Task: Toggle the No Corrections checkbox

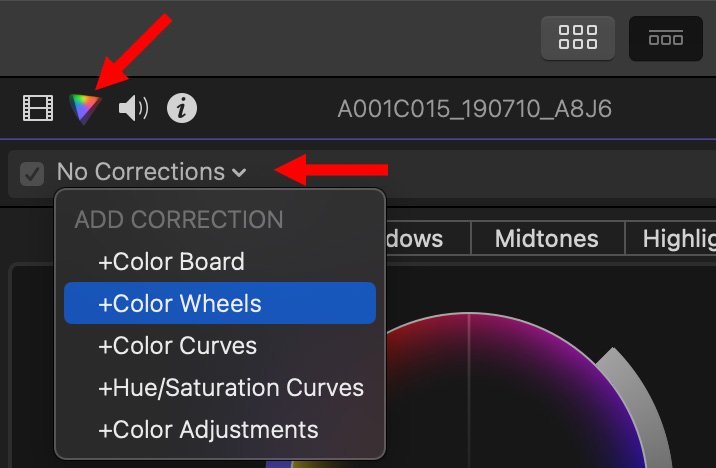Action: (33, 173)
